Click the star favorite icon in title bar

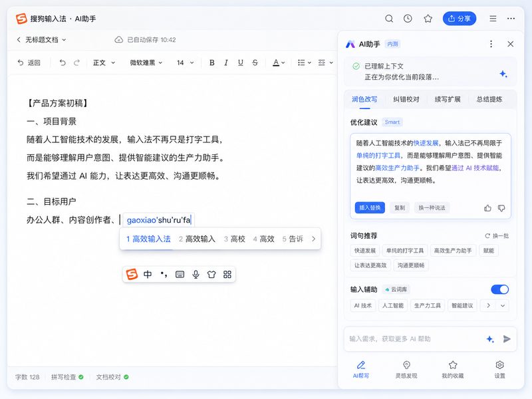(428, 19)
